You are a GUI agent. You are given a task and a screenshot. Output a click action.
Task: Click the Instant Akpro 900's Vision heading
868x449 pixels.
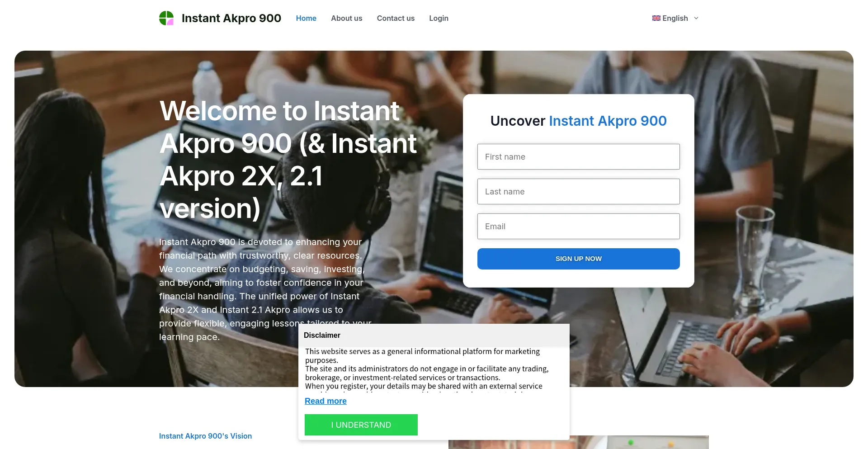tap(206, 436)
